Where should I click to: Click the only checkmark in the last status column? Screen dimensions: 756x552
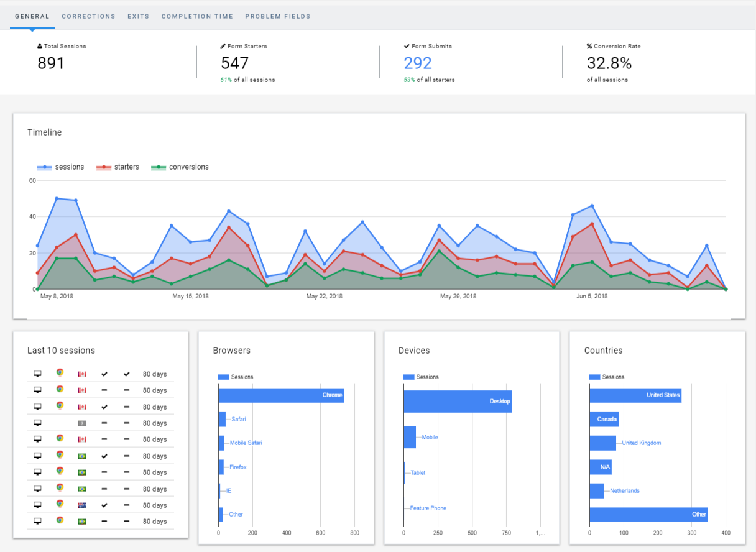[x=127, y=374]
